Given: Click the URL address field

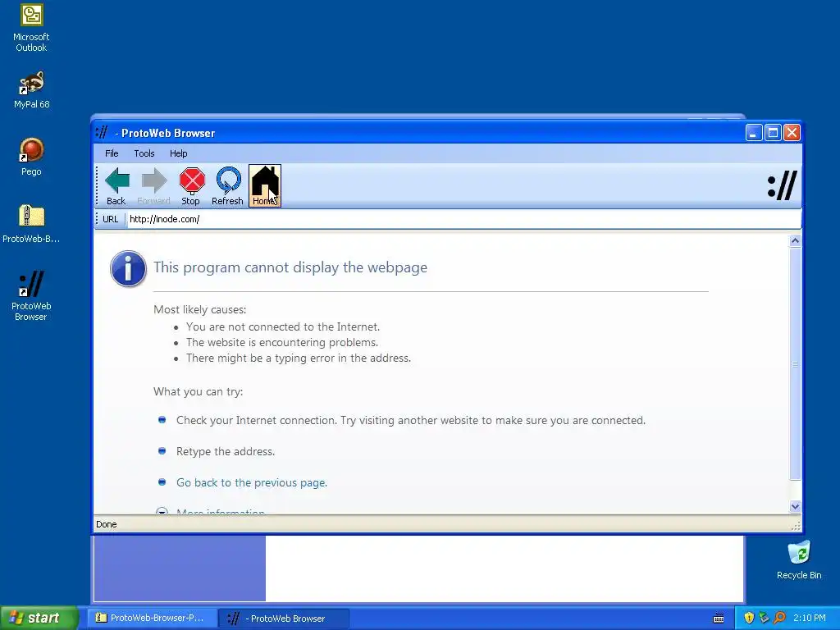Looking at the screenshot, I should (x=463, y=219).
